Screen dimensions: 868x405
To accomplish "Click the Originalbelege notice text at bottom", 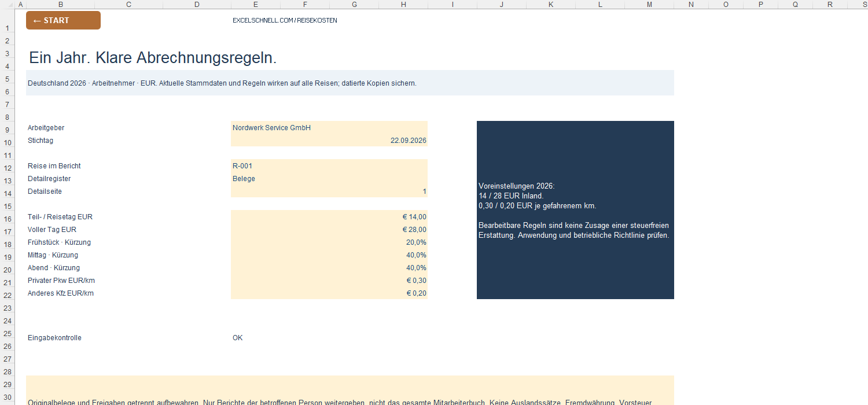I will 340,402.
